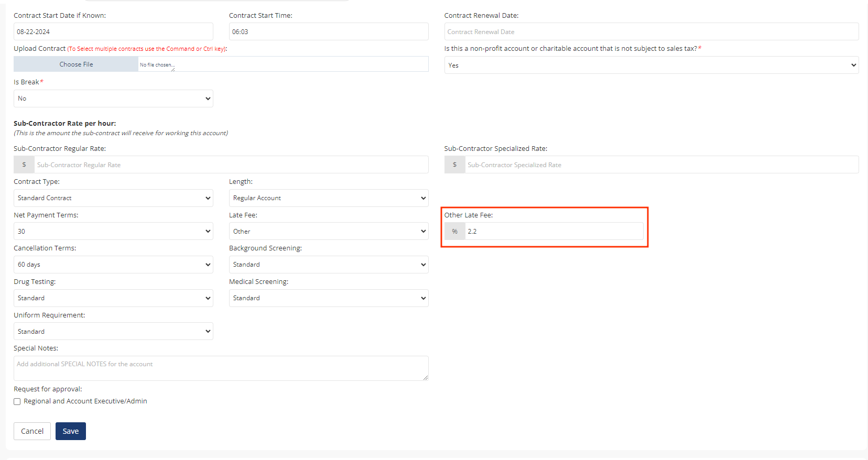Click the Save button
868x460 pixels.
(71, 431)
